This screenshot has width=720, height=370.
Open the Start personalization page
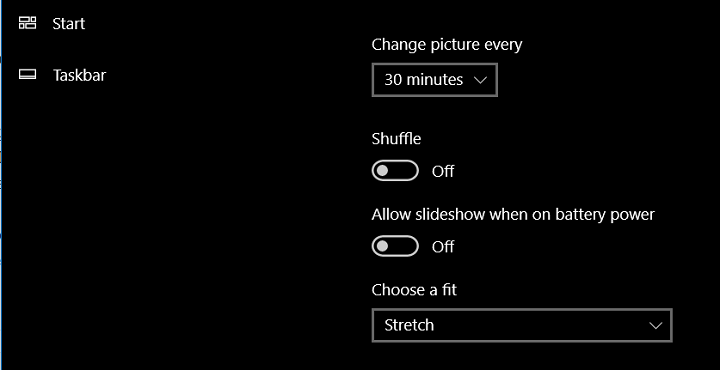(x=68, y=23)
